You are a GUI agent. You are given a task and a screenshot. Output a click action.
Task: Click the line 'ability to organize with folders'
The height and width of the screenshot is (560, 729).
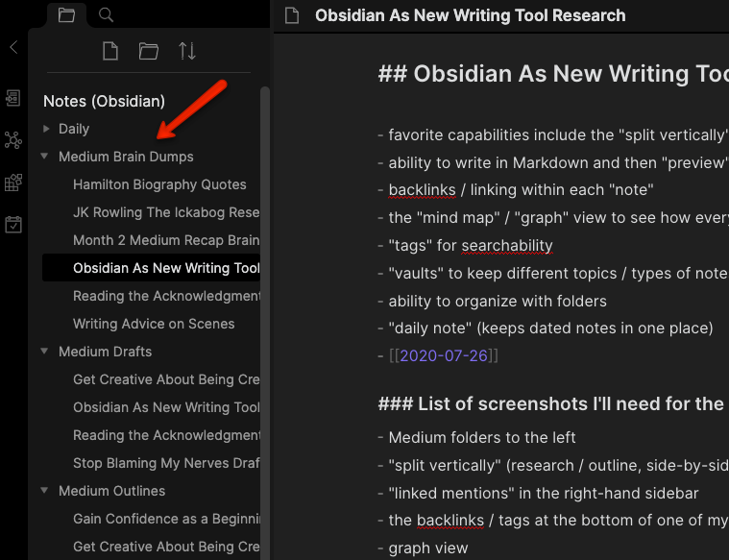point(498,301)
